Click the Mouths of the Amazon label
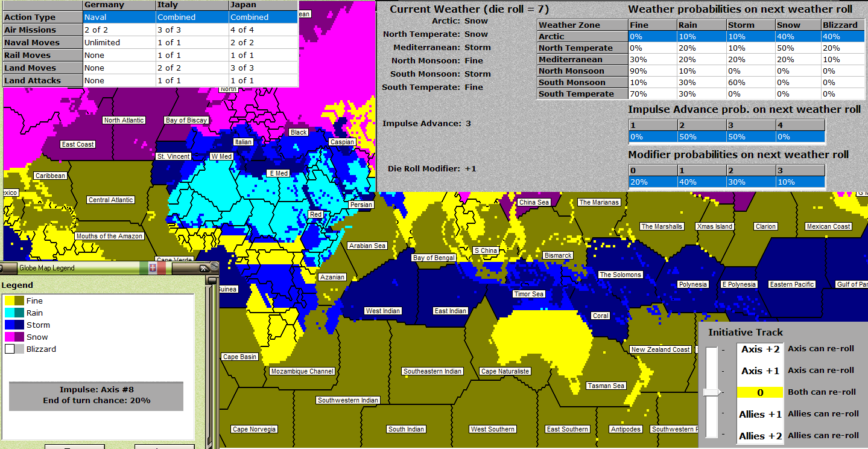The image size is (868, 449). 109,236
